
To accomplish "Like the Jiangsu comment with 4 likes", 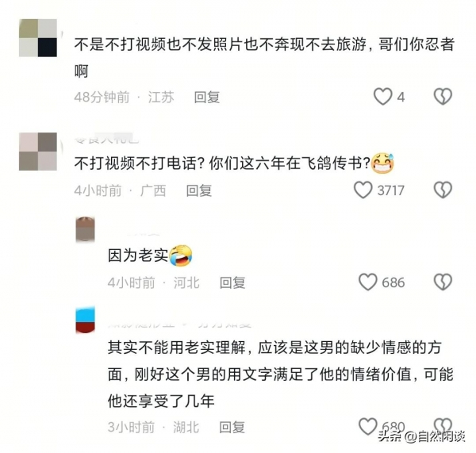I will pyautogui.click(x=382, y=97).
